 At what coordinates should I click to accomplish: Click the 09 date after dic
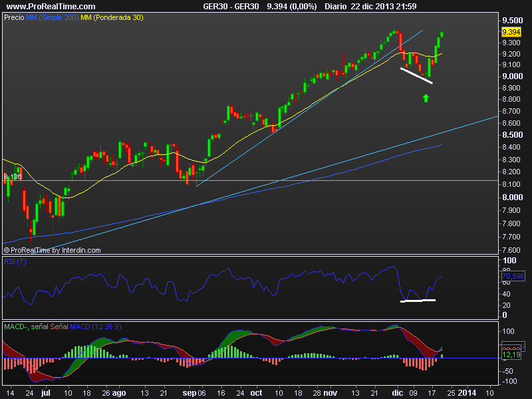point(413,393)
